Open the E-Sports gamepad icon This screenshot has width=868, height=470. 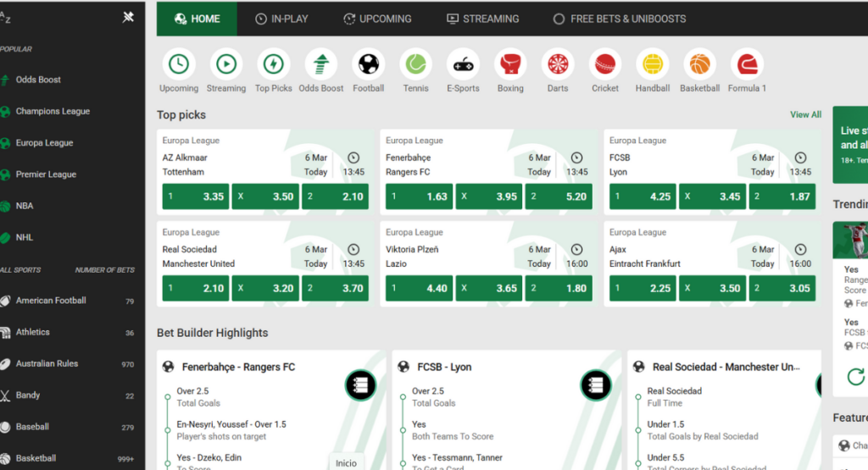464,64
